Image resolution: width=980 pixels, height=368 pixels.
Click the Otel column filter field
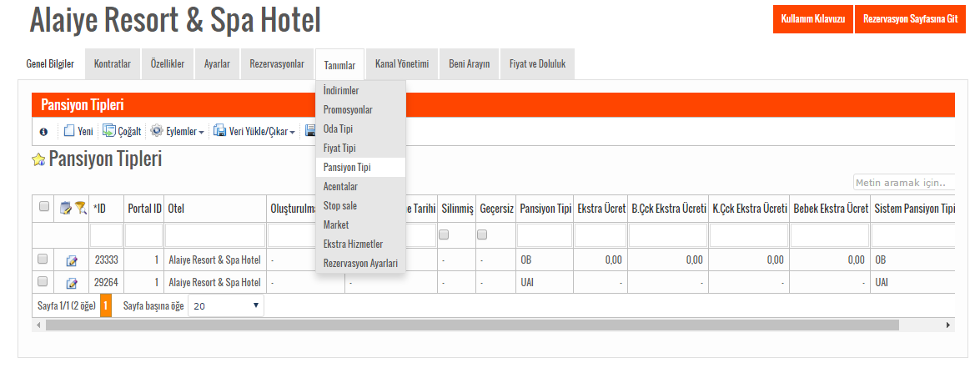pyautogui.click(x=215, y=235)
